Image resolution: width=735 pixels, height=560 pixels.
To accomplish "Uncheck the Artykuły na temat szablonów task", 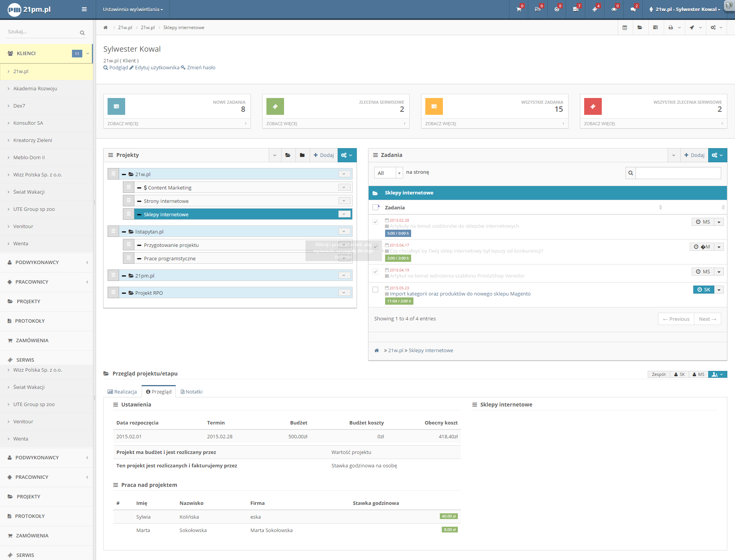I will [376, 222].
